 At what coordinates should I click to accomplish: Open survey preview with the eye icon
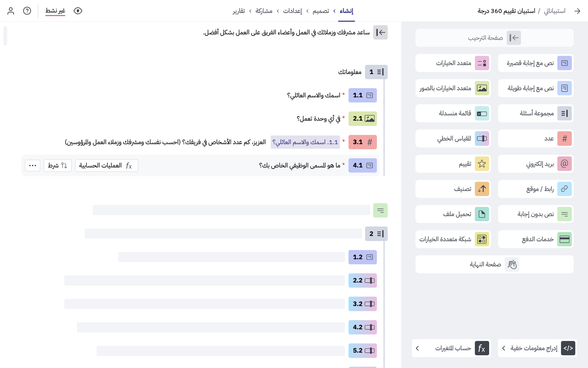click(x=78, y=10)
